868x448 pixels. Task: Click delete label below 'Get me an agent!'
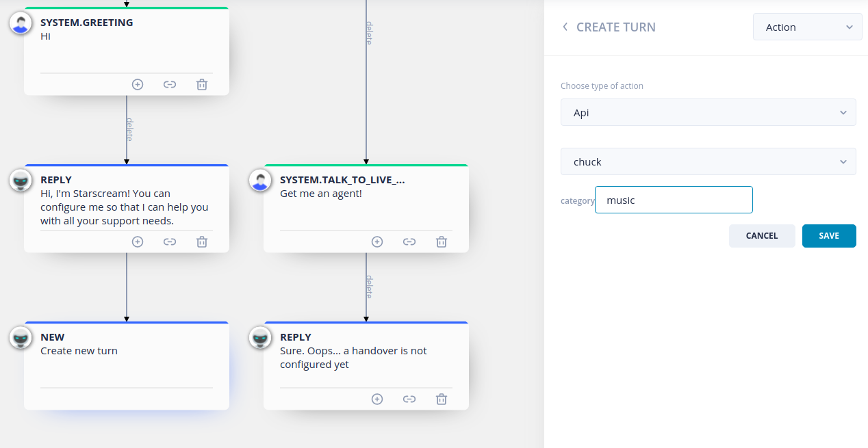point(368,287)
